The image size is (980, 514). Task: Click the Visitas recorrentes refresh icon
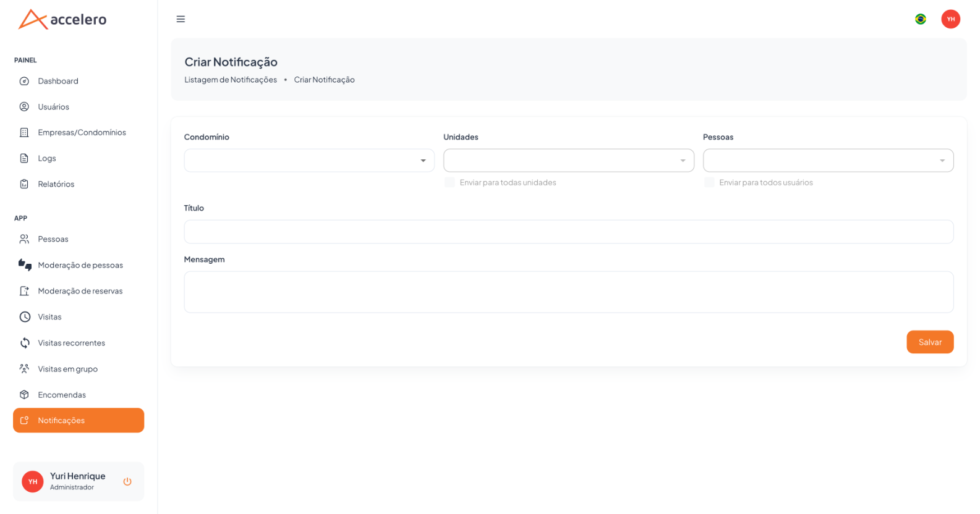coord(25,343)
